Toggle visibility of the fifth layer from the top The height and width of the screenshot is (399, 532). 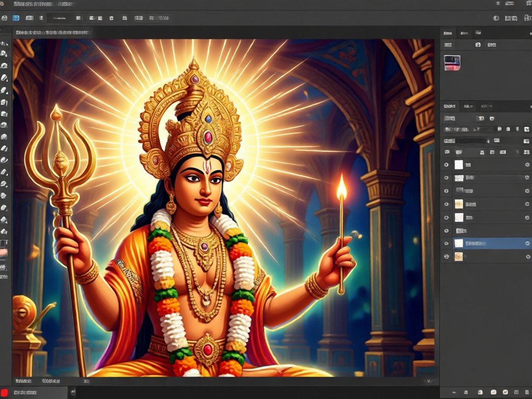click(446, 218)
